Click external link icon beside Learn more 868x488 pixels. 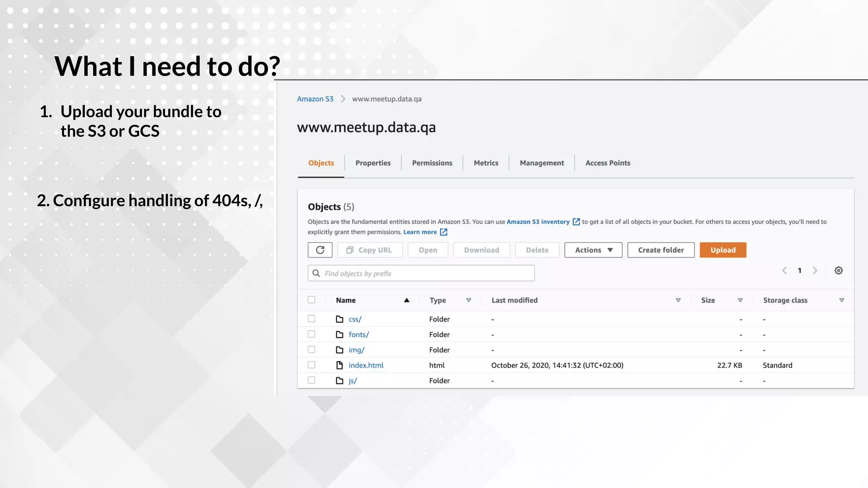[443, 232]
